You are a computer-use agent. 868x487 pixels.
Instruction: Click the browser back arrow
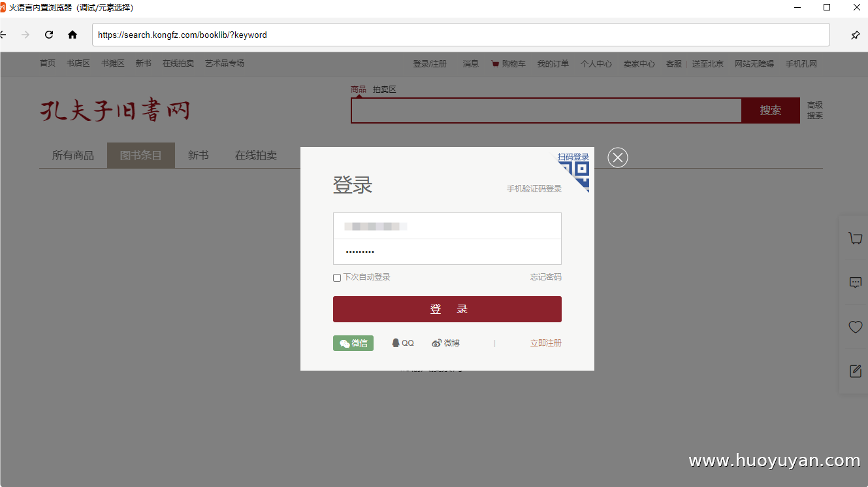pyautogui.click(x=3, y=35)
